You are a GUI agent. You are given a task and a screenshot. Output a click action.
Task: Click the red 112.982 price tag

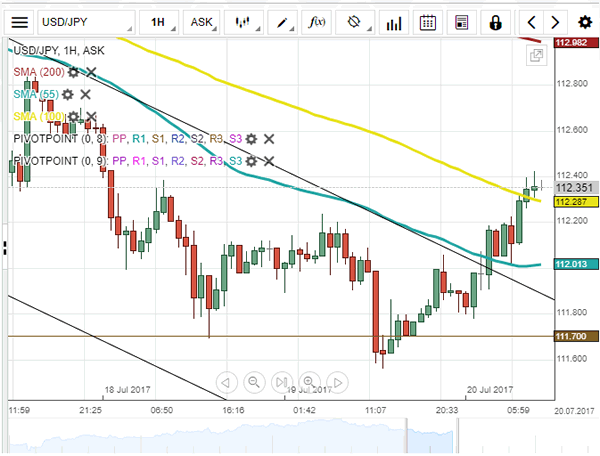[x=576, y=42]
